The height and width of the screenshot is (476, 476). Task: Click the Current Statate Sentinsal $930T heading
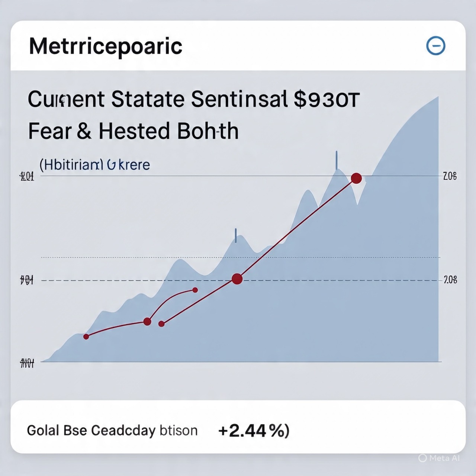point(193,100)
